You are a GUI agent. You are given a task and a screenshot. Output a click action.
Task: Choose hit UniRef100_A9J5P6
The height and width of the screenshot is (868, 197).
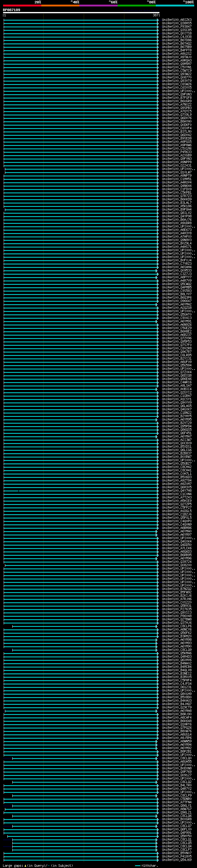(177, 737)
